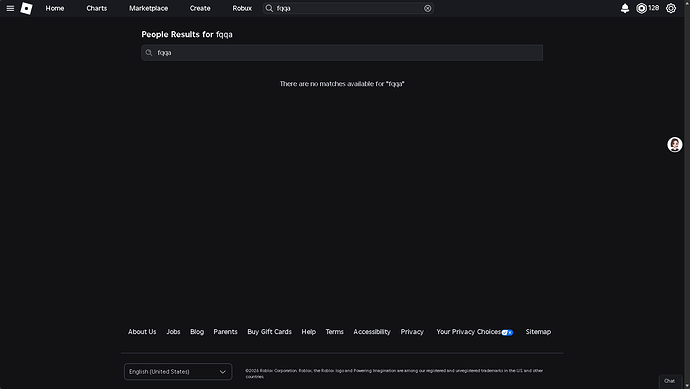Image resolution: width=690 pixels, height=389 pixels.
Task: Open the Parents footer link
Action: coord(225,332)
